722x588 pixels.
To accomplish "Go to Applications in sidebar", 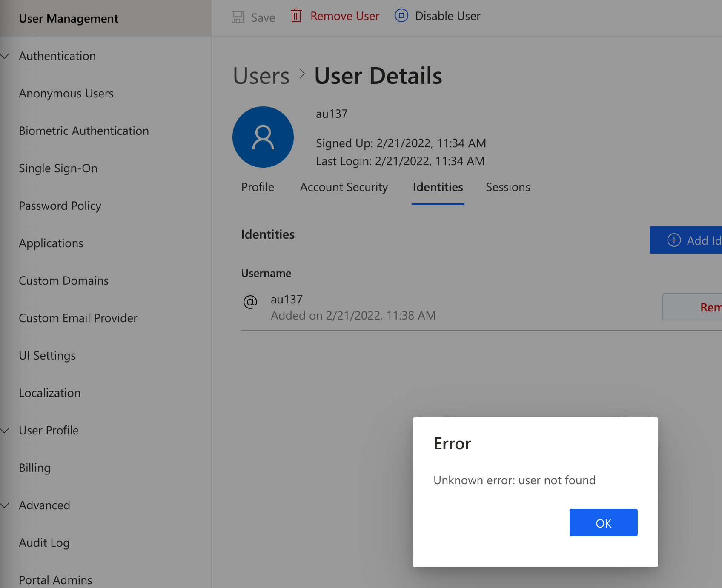I will 51,243.
